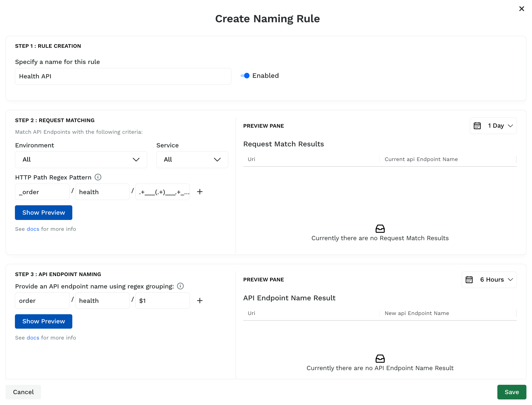532x405 pixels.
Task: Expand the 6 Hours time range dropdown
Action: click(x=489, y=280)
